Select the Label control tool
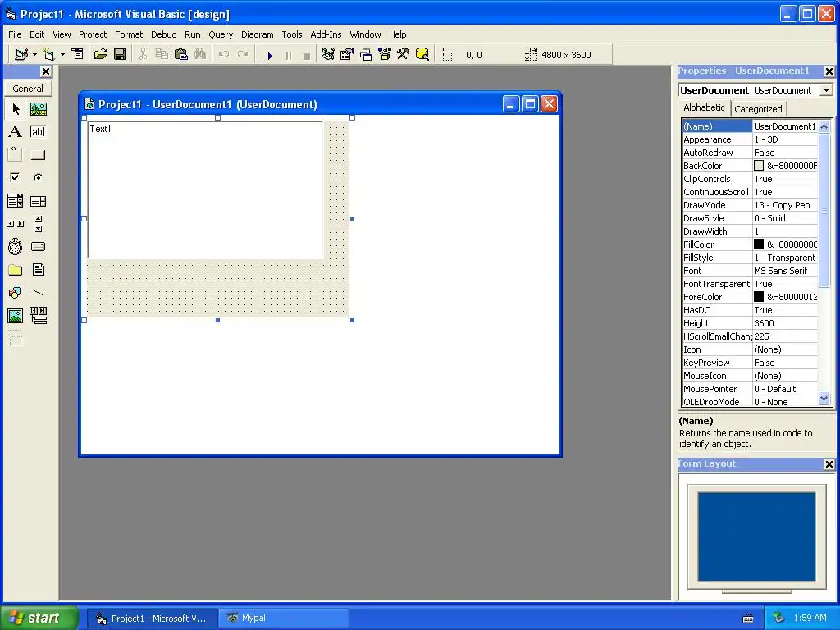Screen dimensions: 840x630 [x=16, y=132]
